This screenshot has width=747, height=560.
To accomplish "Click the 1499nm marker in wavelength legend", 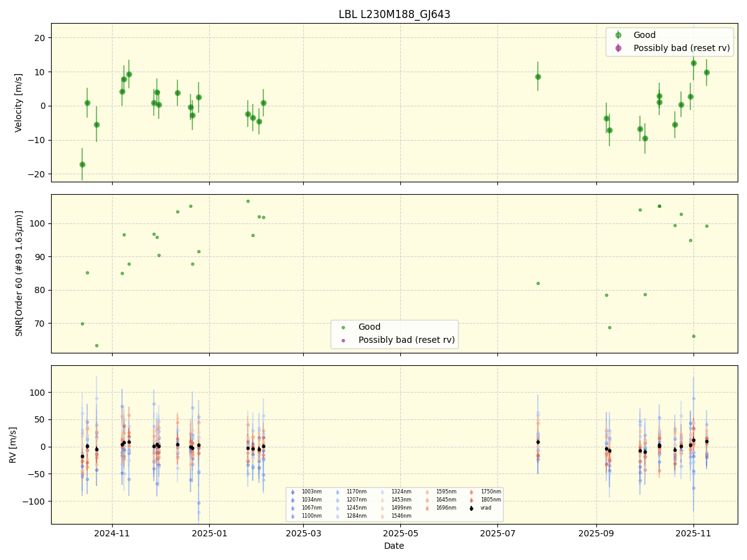I will pos(382,508).
